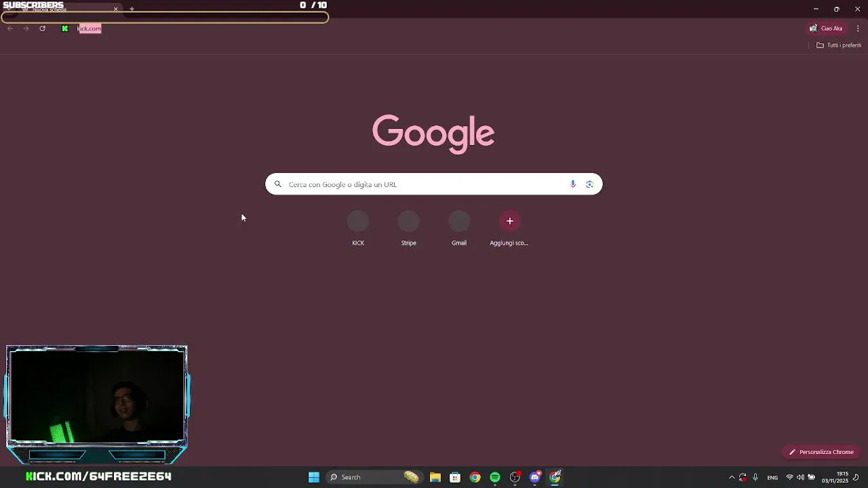Open Chrome's three-dot menu
Image resolution: width=868 pixels, height=488 pixels.
858,28
